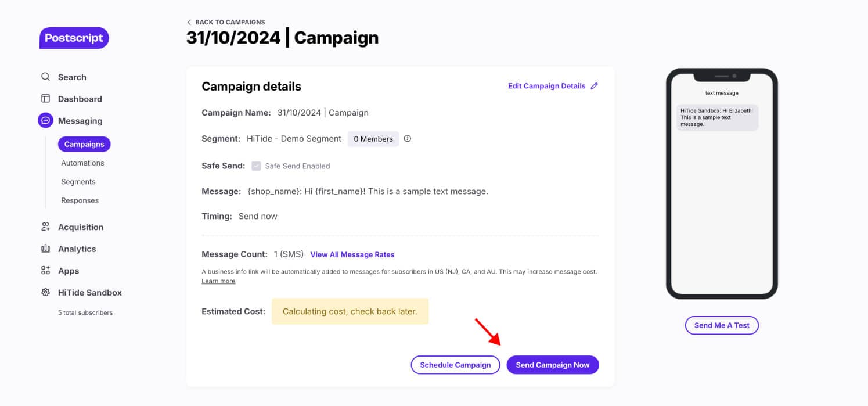Select the Campaigns tab under Messaging
This screenshot has height=406, width=868.
(x=84, y=144)
